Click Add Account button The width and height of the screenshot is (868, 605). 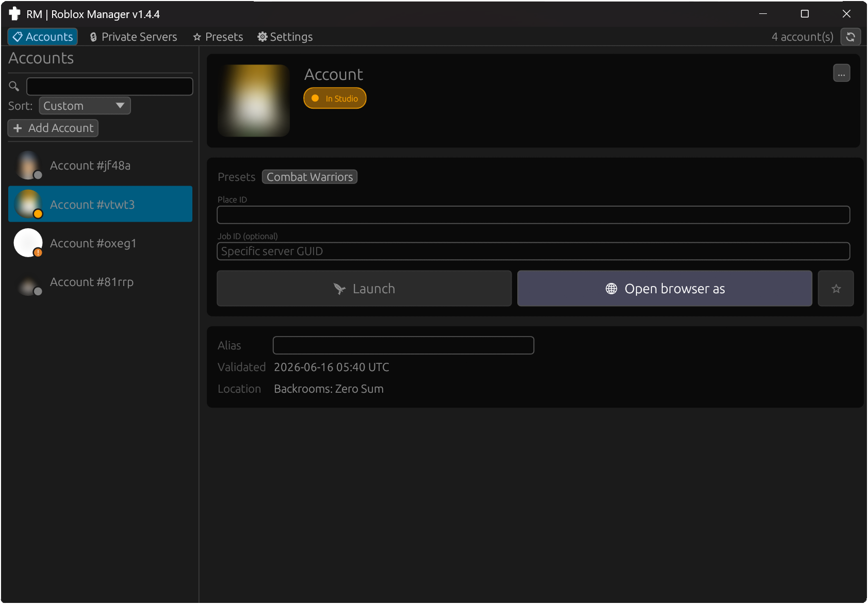[x=53, y=128]
